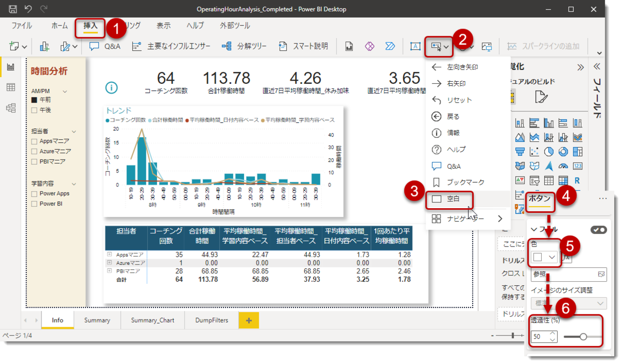The height and width of the screenshot is (364, 622).
Task: Open the ヘルプ ribbon tab
Action: [x=195, y=25]
